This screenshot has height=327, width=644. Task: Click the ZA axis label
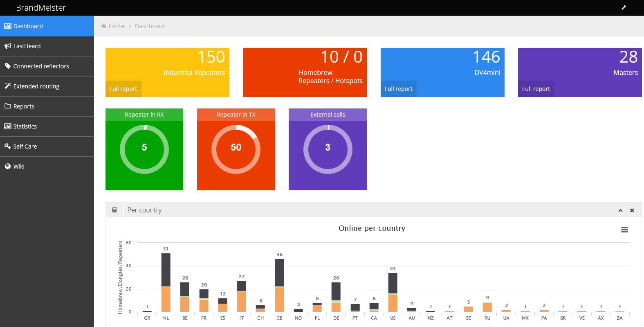click(619, 318)
